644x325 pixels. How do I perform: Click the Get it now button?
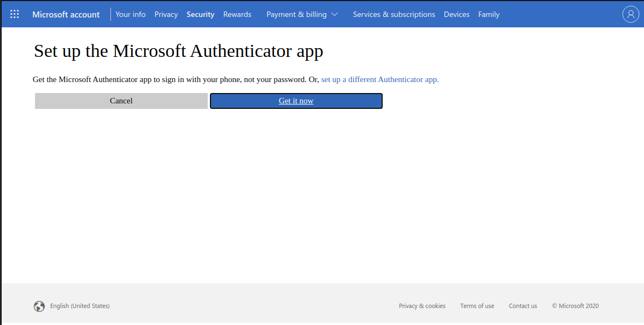coord(296,101)
